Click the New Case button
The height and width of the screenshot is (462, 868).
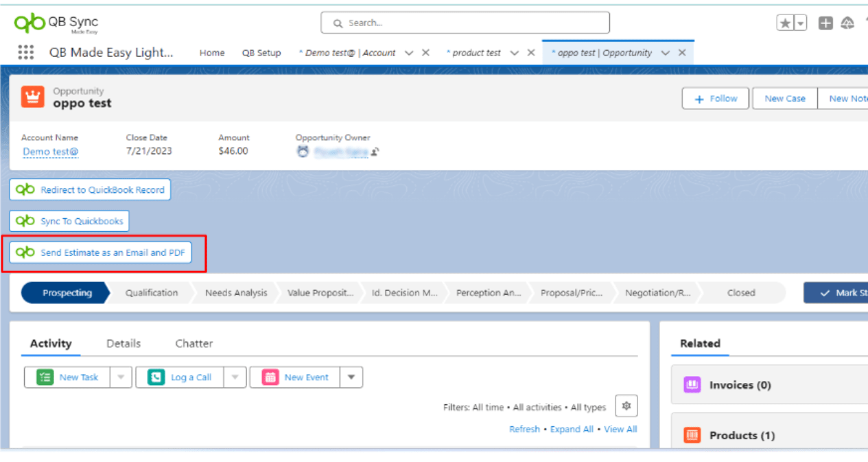[785, 98]
